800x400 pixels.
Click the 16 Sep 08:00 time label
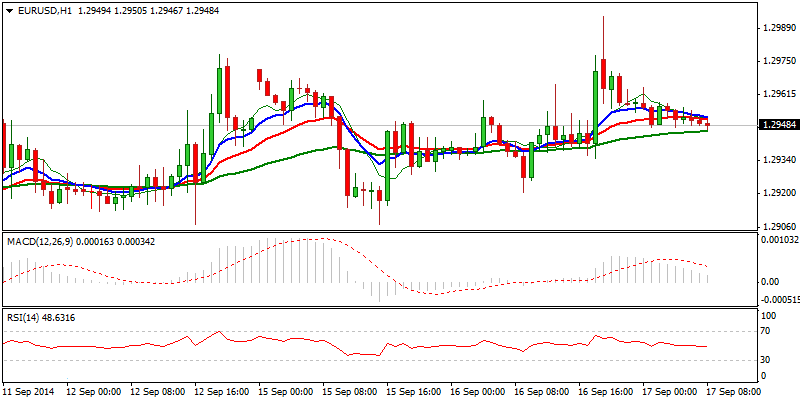coord(542,391)
